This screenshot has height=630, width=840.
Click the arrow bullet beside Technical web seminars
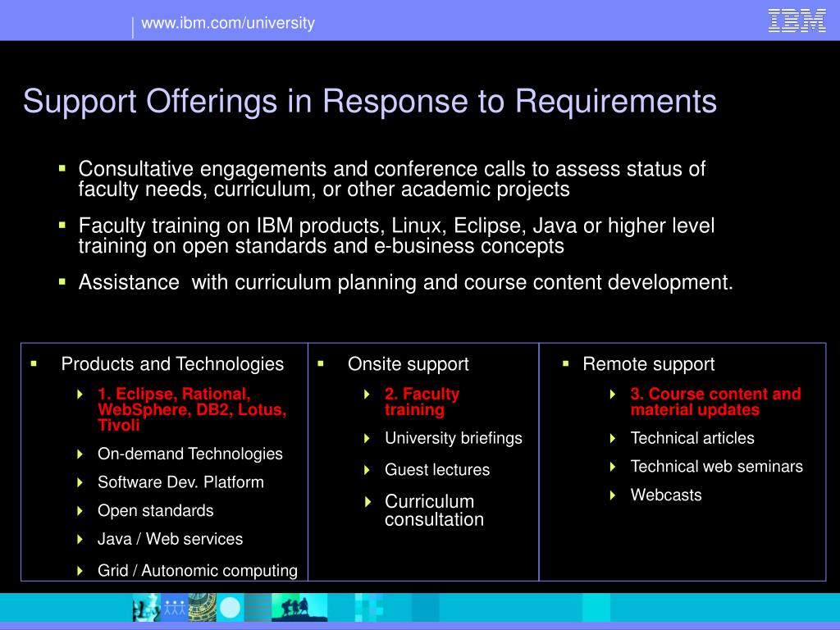pos(613,467)
